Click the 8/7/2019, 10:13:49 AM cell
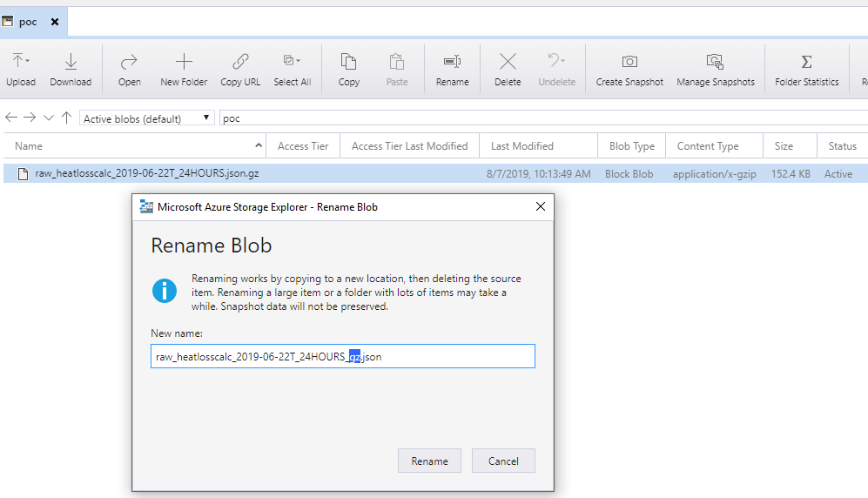Viewport: 868px width, 498px height. pos(539,174)
